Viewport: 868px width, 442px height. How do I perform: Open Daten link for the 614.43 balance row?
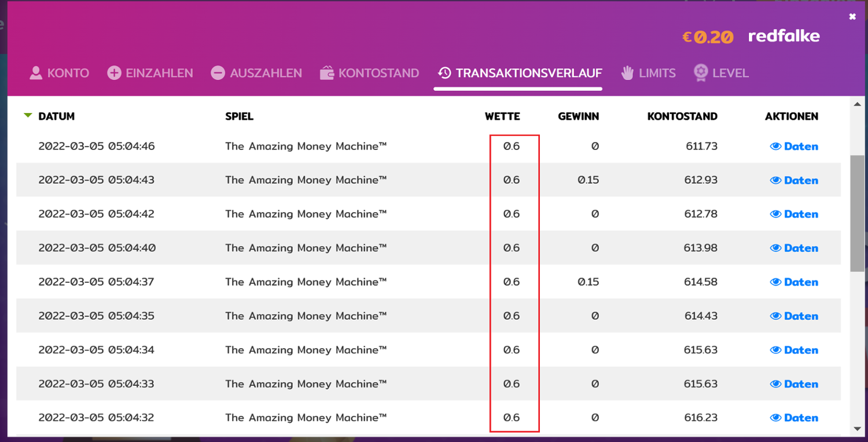801,316
